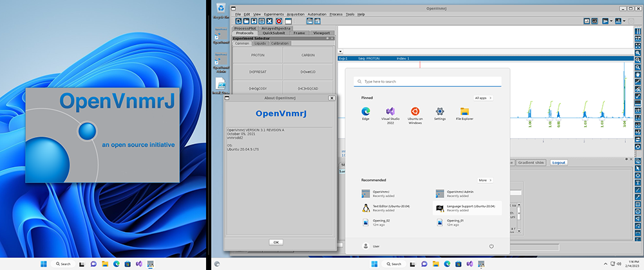The height and width of the screenshot is (270, 644).
Task: Click the power icon in Start menu
Action: tap(491, 246)
